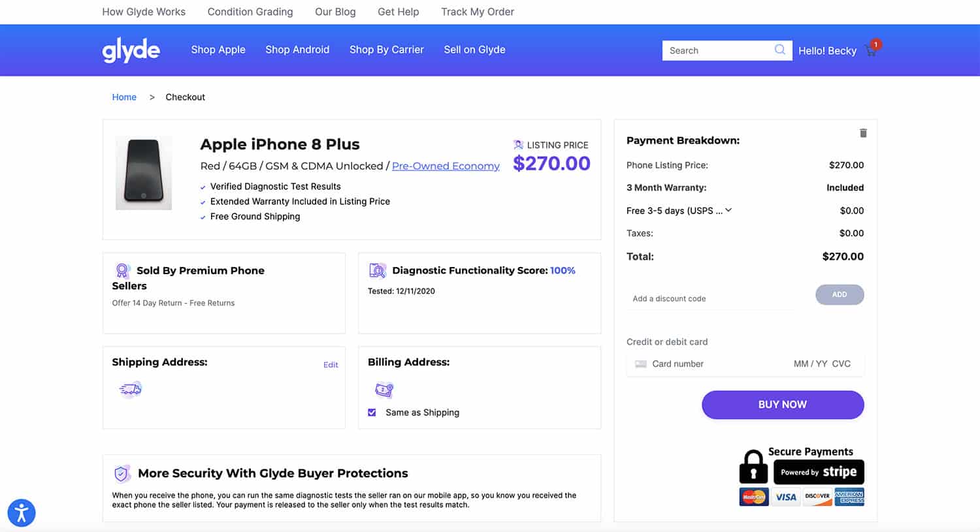Remove item using the trash icon
Viewport: 980px width, 532px height.
tap(862, 133)
